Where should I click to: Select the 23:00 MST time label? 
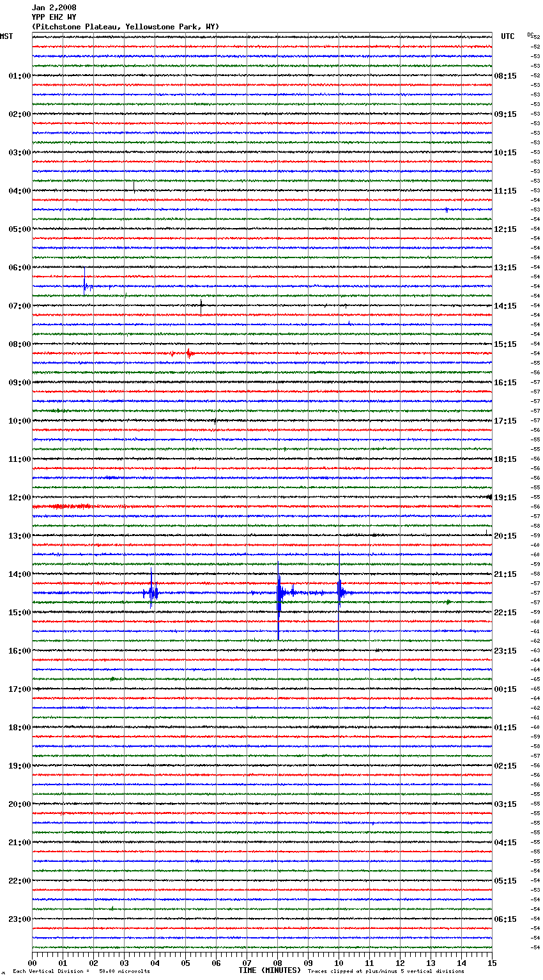click(20, 919)
